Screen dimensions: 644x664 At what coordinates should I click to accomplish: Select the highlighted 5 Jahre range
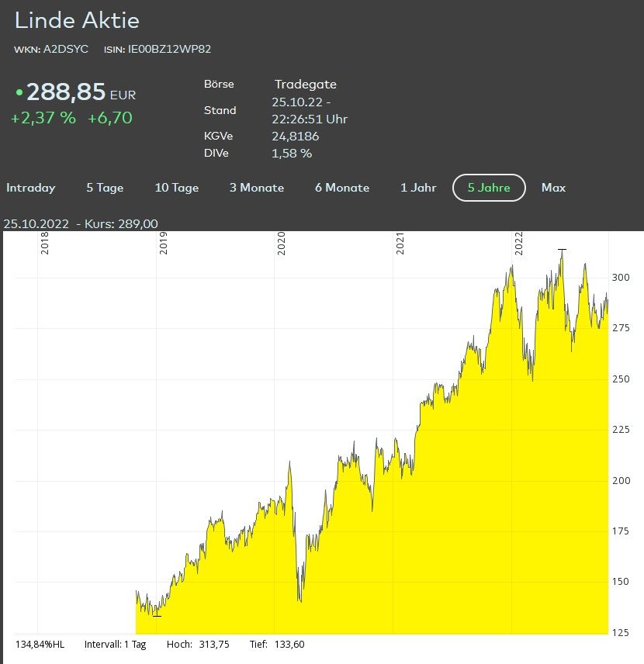489,188
